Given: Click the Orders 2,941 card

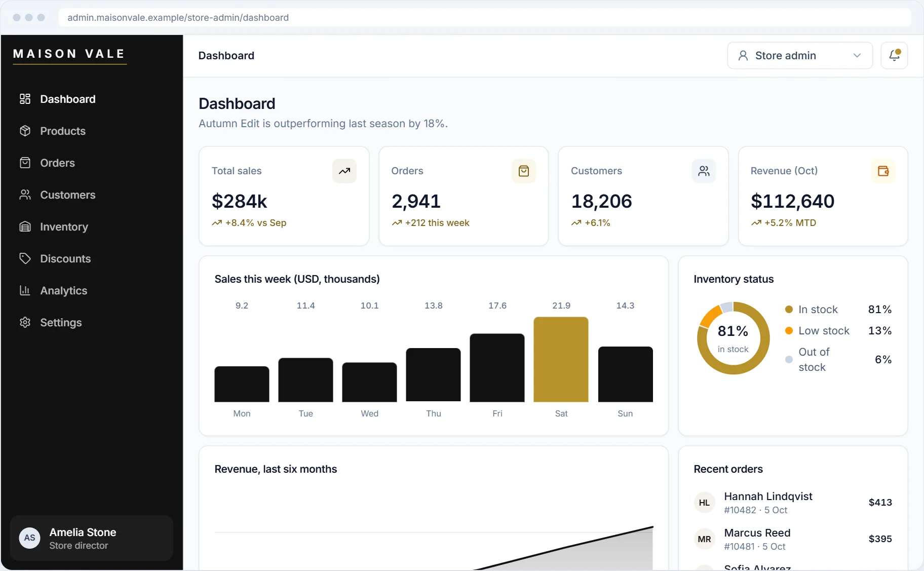Looking at the screenshot, I should 464,196.
